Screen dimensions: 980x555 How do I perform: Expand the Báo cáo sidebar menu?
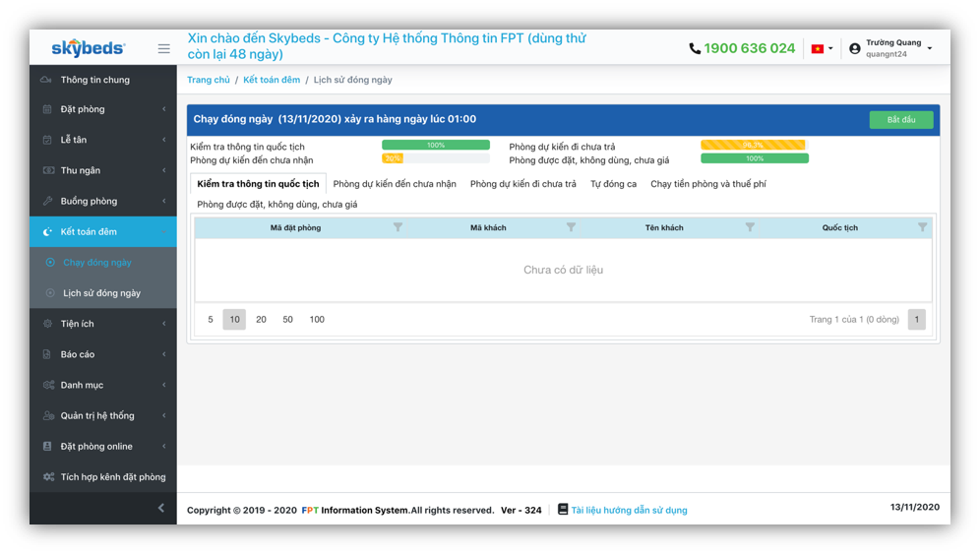click(x=102, y=354)
